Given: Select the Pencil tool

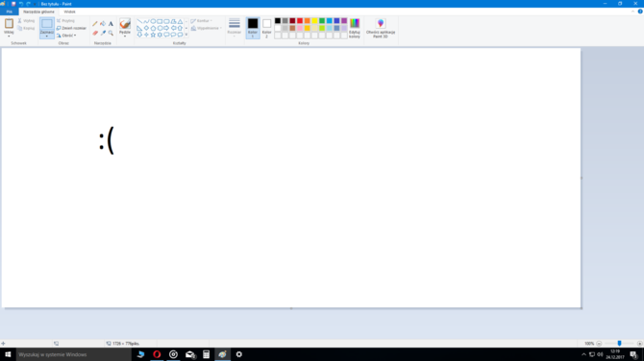Looking at the screenshot, I should (95, 24).
